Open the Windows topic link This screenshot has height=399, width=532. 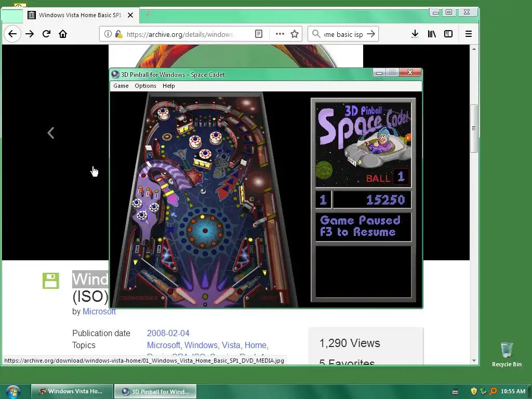(201, 345)
